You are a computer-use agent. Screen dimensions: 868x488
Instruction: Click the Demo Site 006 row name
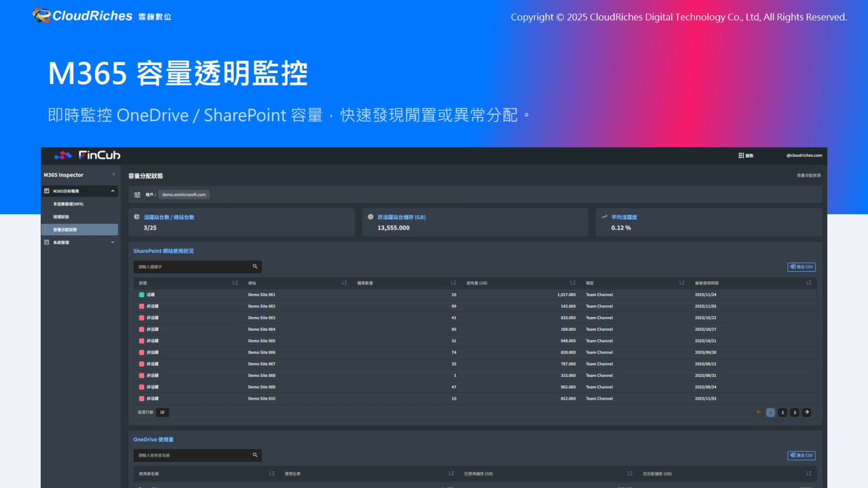pyautogui.click(x=262, y=352)
